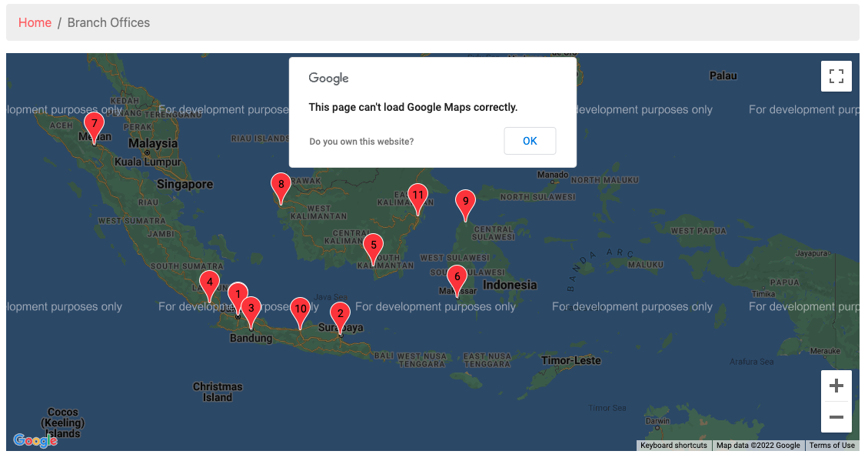The image size is (868, 461).
Task: Open the Terms of Use link
Action: (831, 446)
